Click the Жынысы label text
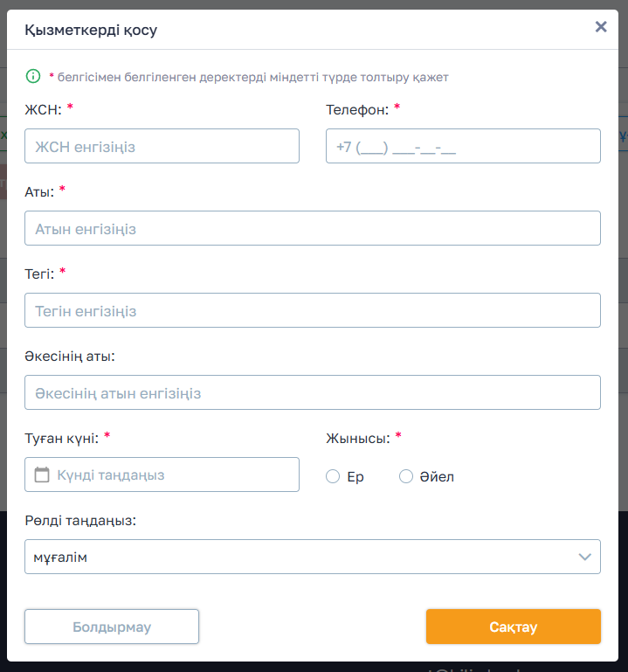 357,439
